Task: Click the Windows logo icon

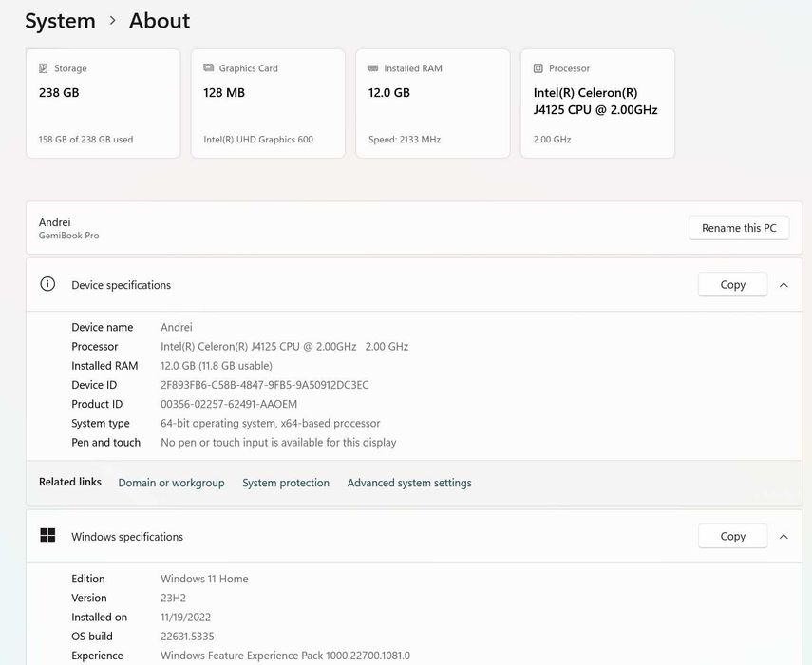Action: tap(47, 536)
